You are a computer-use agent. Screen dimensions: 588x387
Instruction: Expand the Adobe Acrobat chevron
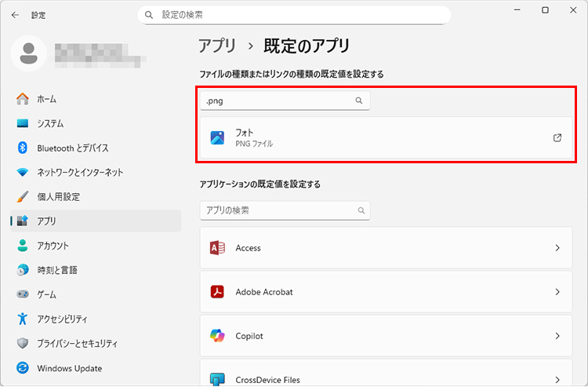pyautogui.click(x=557, y=292)
